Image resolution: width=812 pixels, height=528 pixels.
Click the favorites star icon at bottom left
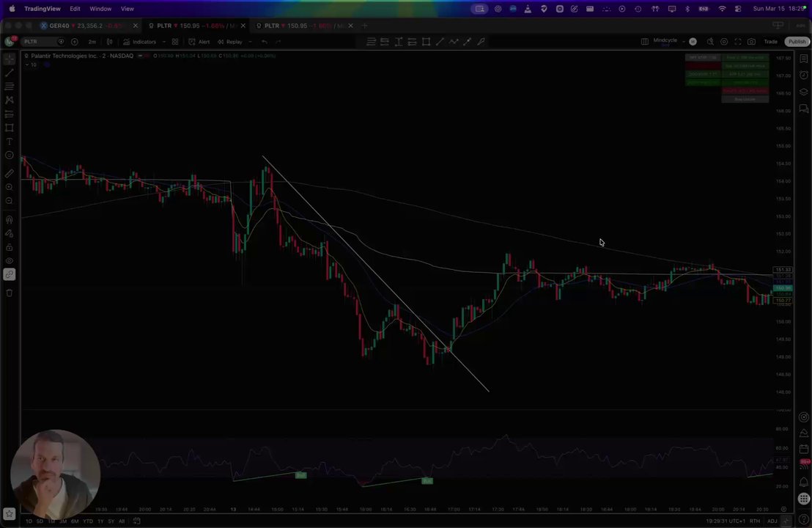10,513
